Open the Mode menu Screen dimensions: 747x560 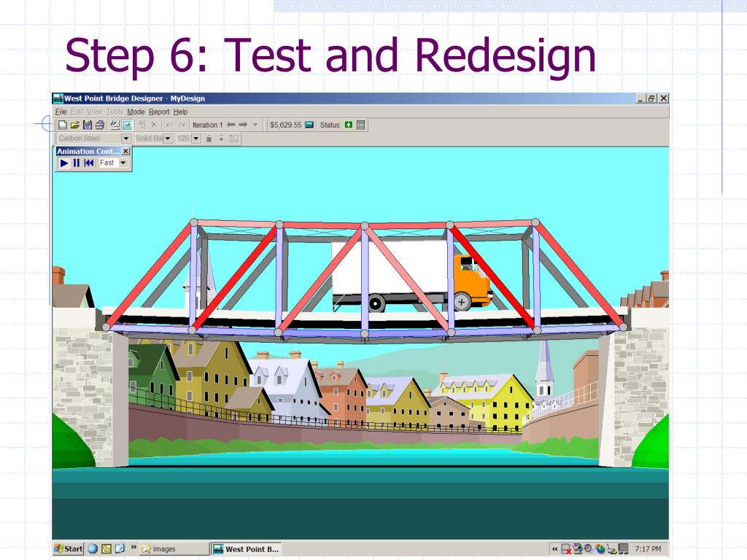point(136,112)
